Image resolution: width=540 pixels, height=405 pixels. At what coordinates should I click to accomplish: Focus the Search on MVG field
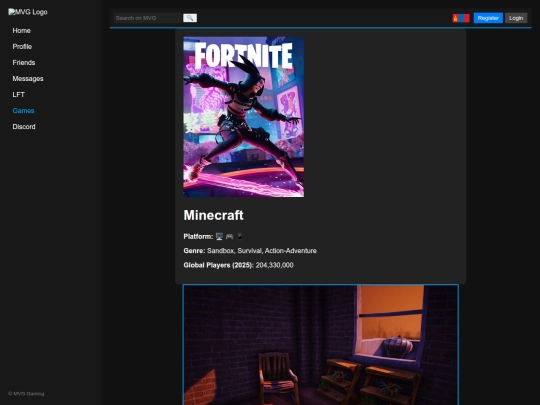click(x=147, y=18)
